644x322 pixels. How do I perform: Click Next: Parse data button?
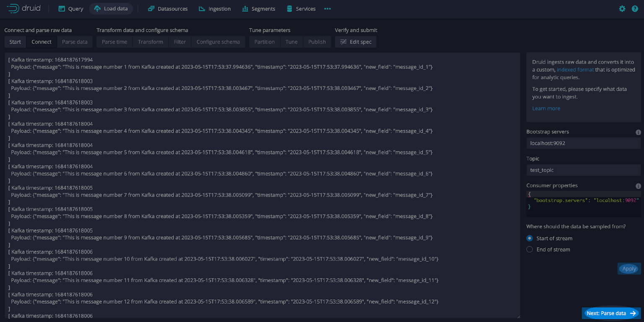click(611, 313)
